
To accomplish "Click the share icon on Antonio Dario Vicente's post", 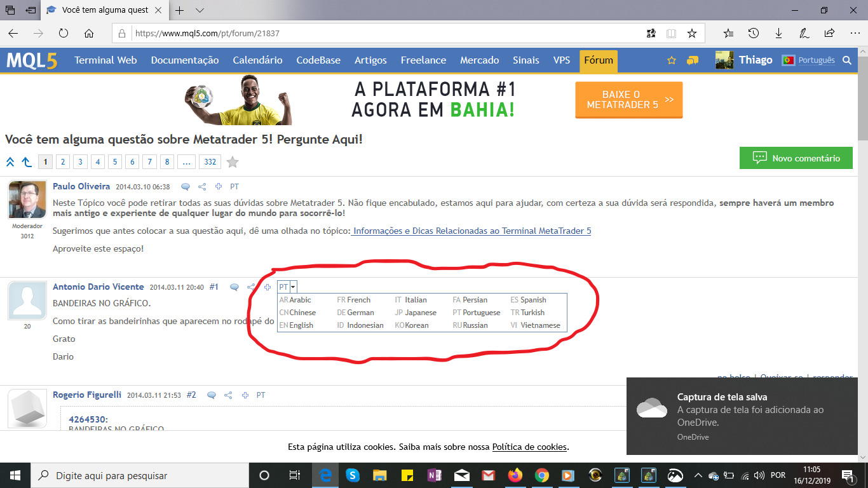I will pos(251,287).
